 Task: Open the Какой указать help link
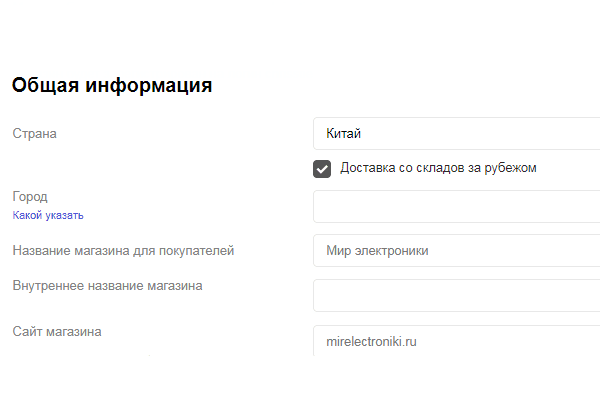[48, 215]
